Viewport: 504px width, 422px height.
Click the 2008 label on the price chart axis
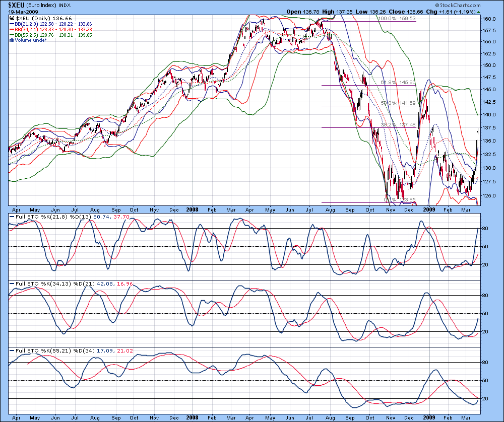pyautogui.click(x=192, y=209)
